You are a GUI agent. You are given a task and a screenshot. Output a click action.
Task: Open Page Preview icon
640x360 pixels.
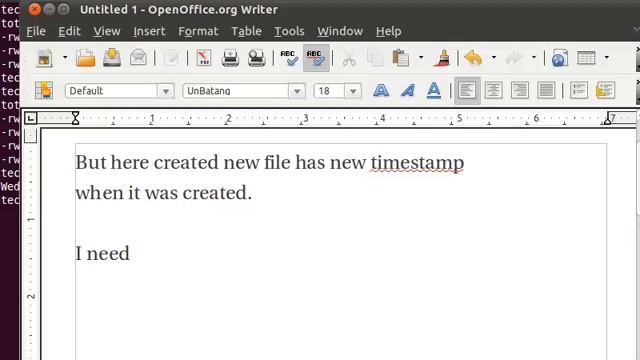pos(256,58)
